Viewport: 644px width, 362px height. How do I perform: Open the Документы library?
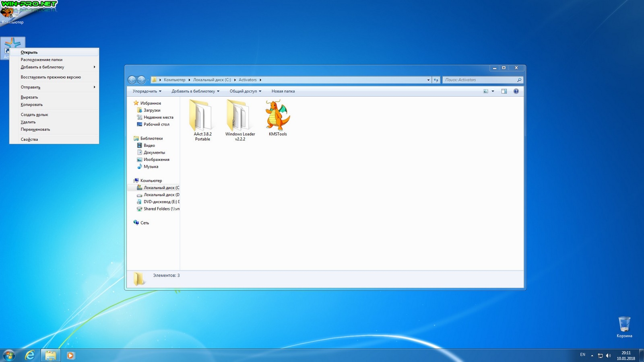[x=154, y=152]
